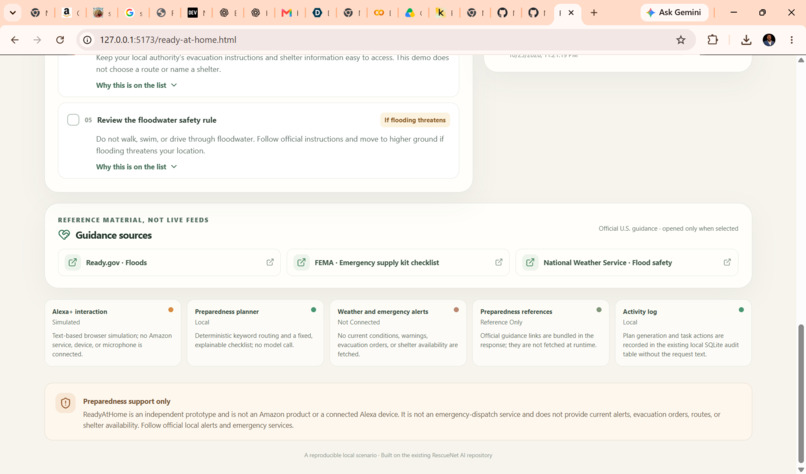Open the Ready.gov · Floods guidance link
Viewport: 806px width, 474px height.
pos(169,262)
